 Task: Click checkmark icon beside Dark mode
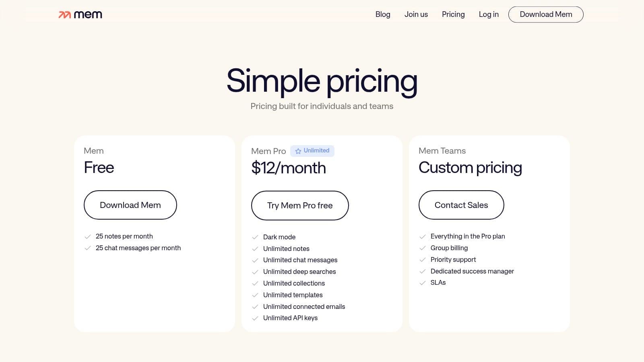(x=255, y=237)
